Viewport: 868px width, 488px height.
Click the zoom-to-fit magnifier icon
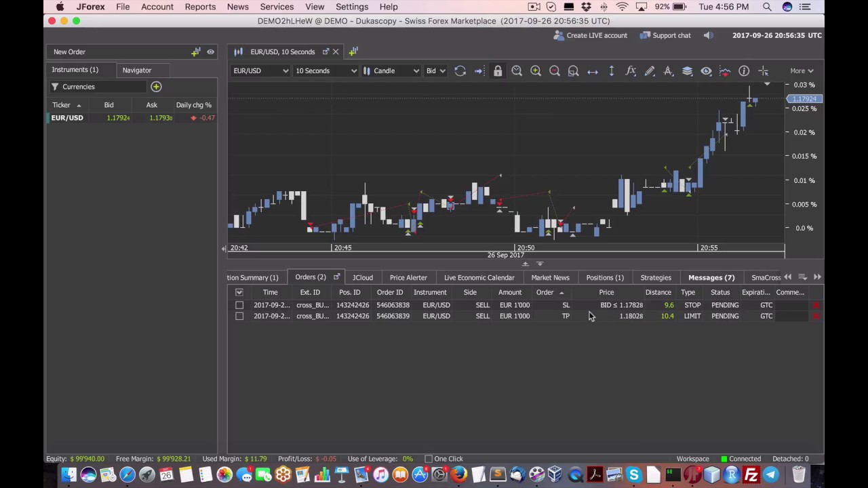click(574, 70)
